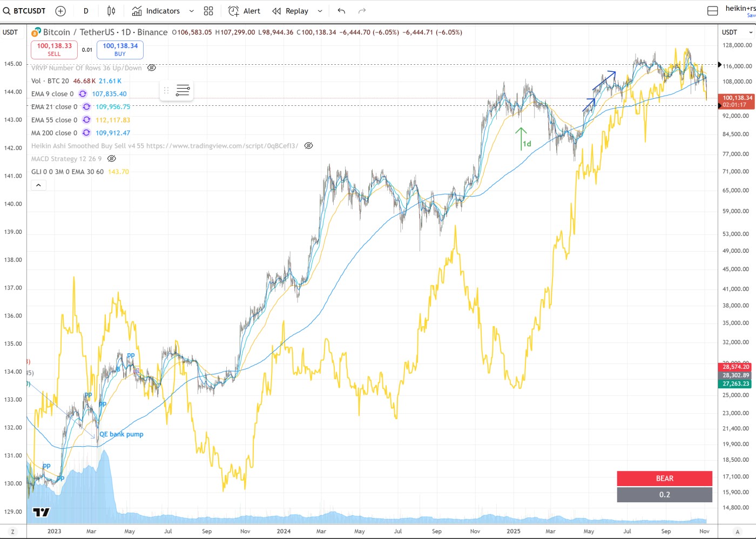This screenshot has width=756, height=539.
Task: Show the hidden VRVP indicator
Action: 152,68
